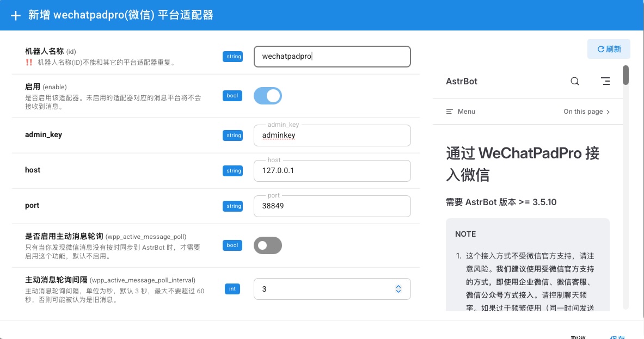644x339 pixels.
Task: Click the 是否启用主动消息轮询 label
Action: 106,236
